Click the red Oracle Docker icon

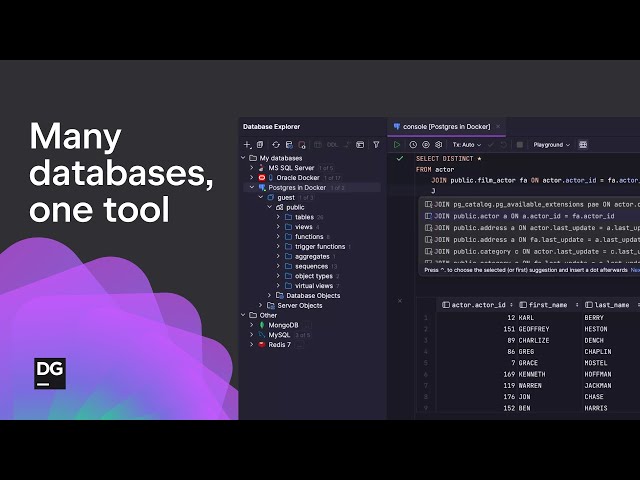pyautogui.click(x=262, y=178)
